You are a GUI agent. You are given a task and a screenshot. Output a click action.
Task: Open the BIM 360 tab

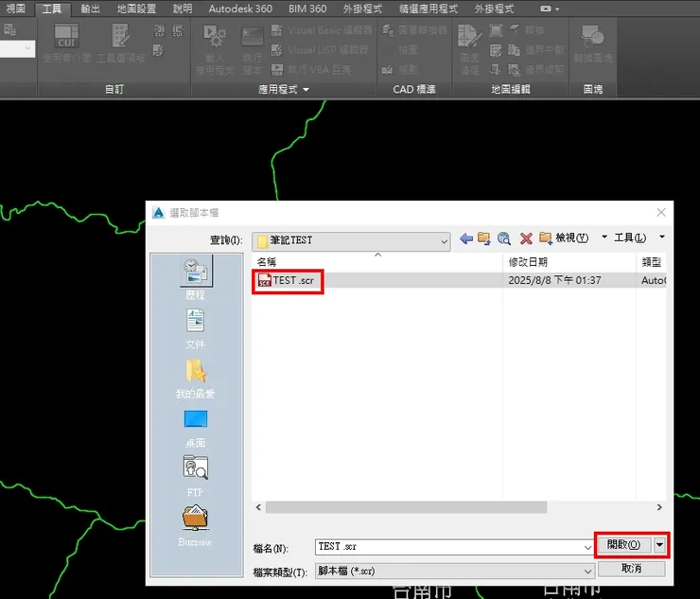coord(307,9)
